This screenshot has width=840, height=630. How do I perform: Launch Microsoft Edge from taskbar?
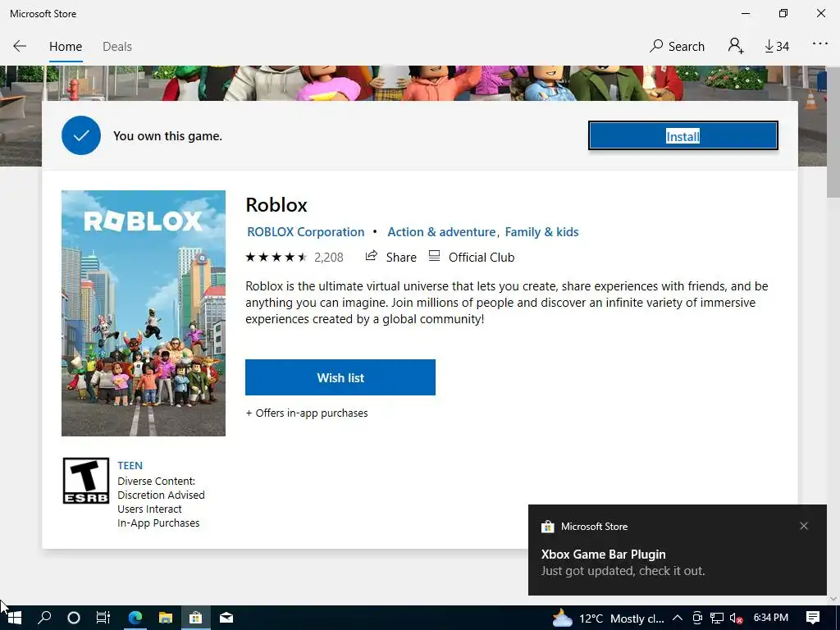click(135, 618)
